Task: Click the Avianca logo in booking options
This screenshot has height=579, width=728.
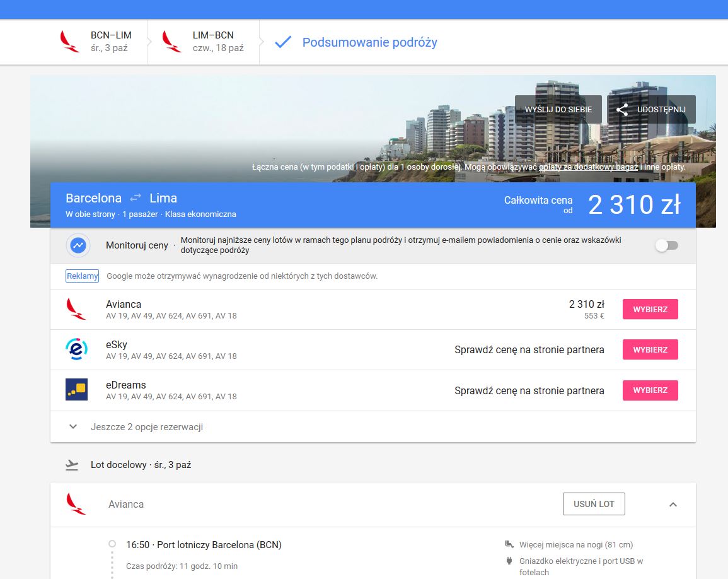Action: tap(76, 309)
